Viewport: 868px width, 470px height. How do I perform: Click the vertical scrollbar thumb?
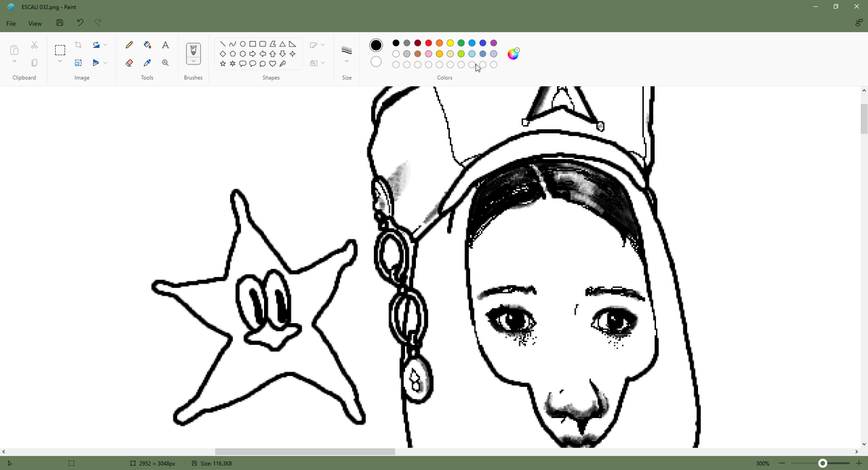pyautogui.click(x=864, y=119)
